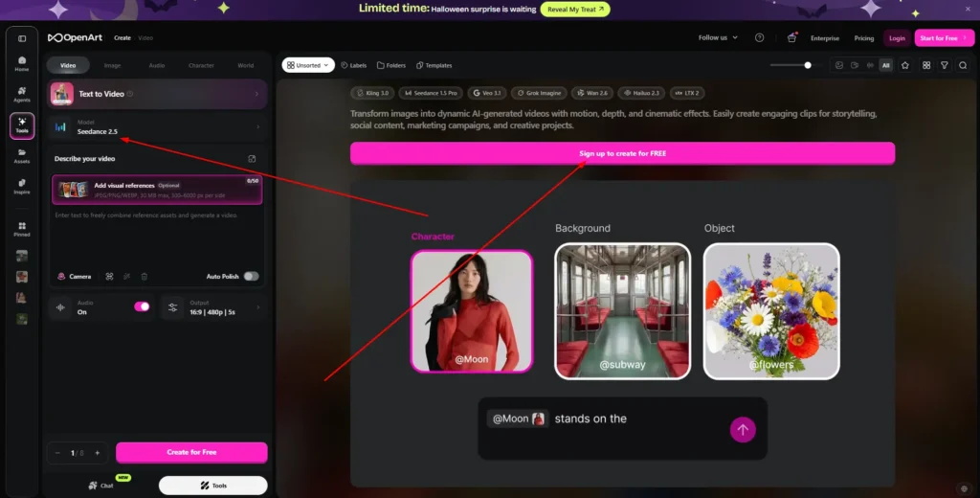This screenshot has width=980, height=498.
Task: Open Pinned items in sidebar
Action: coord(22,229)
